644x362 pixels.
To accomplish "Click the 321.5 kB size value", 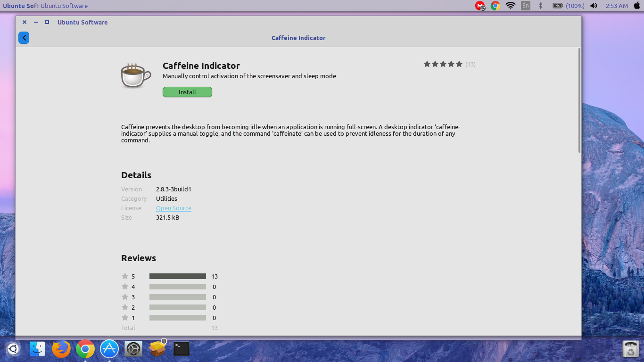I will click(x=167, y=217).
